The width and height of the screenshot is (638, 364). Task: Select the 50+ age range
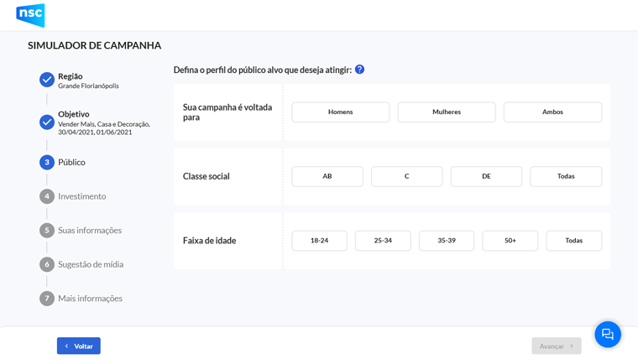coord(510,241)
